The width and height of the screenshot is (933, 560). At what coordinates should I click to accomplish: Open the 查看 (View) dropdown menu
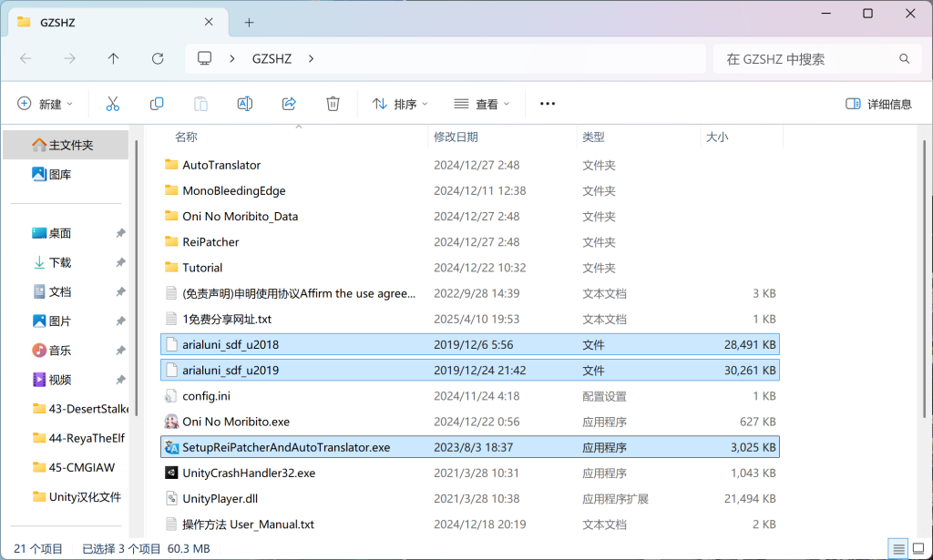tap(482, 104)
